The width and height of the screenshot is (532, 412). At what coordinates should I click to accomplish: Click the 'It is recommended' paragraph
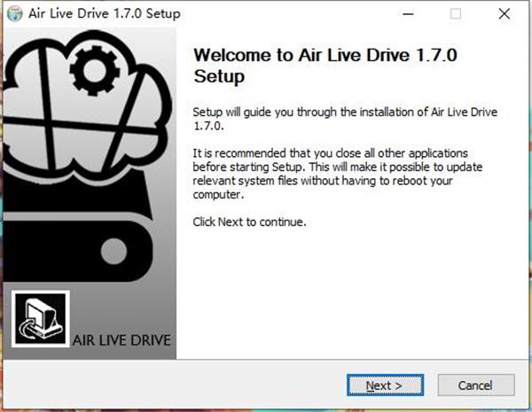click(338, 174)
